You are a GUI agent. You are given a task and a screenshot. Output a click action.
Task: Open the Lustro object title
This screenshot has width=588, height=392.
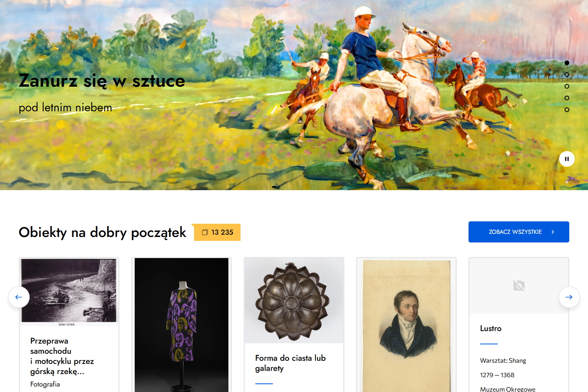491,328
